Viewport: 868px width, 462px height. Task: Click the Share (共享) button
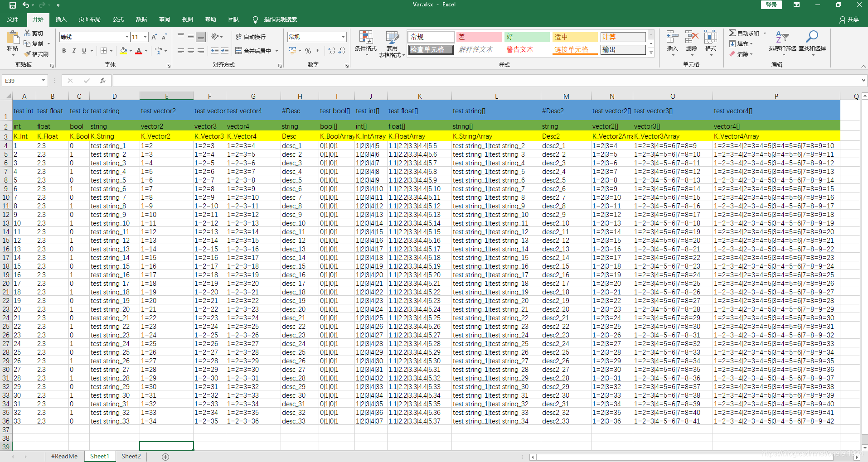(x=849, y=19)
